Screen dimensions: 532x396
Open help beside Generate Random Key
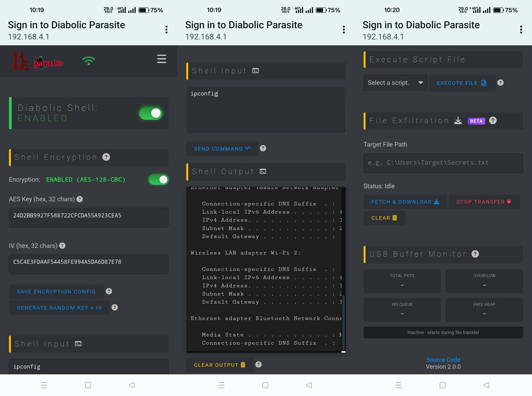click(x=115, y=307)
